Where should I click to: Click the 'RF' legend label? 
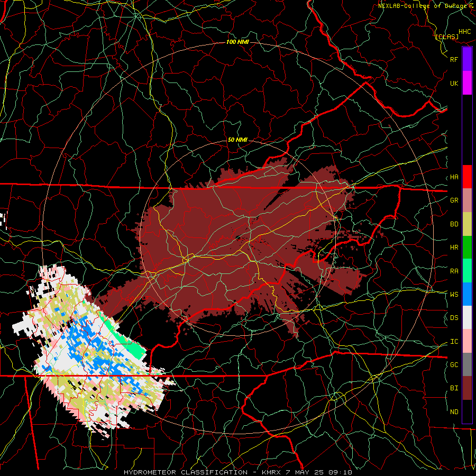[454, 59]
